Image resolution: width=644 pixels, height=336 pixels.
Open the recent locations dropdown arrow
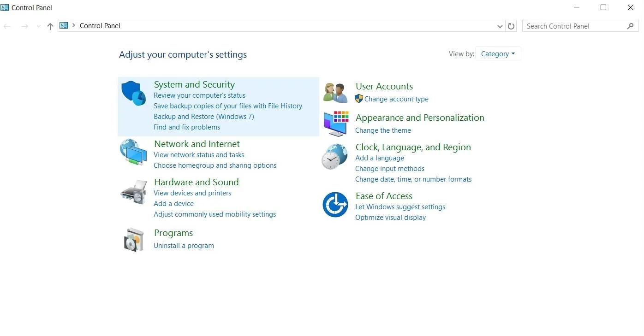point(38,26)
